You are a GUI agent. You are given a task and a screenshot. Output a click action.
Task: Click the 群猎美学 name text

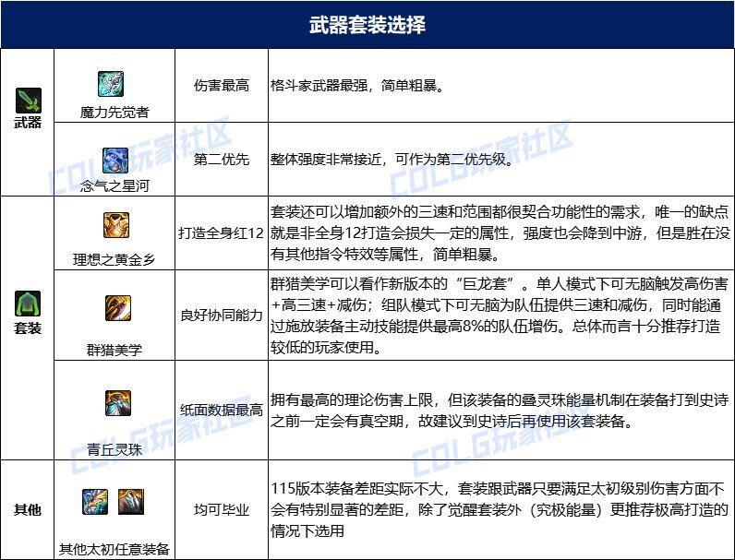[114, 350]
